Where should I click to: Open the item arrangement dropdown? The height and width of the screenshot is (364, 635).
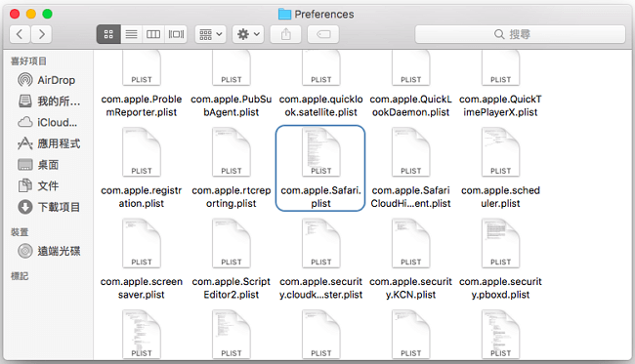click(x=211, y=34)
